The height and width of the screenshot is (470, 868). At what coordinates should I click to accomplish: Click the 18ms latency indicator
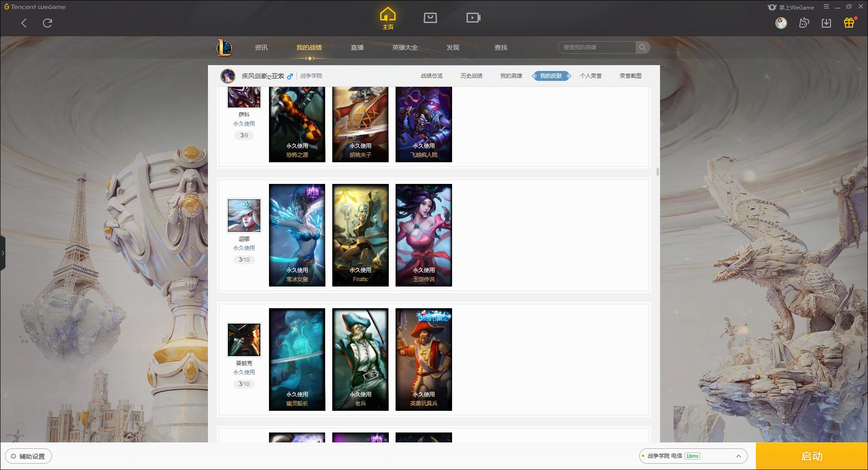693,456
